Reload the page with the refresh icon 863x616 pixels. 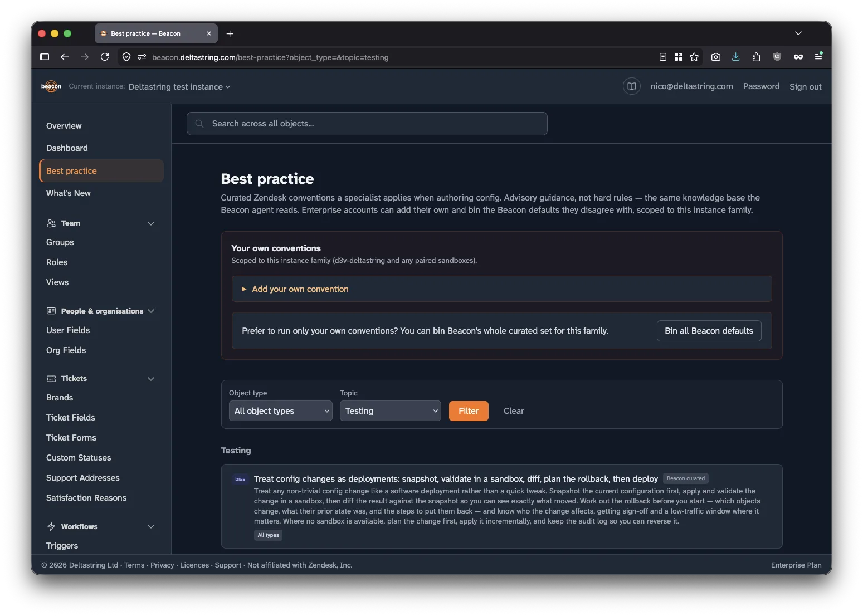tap(105, 57)
